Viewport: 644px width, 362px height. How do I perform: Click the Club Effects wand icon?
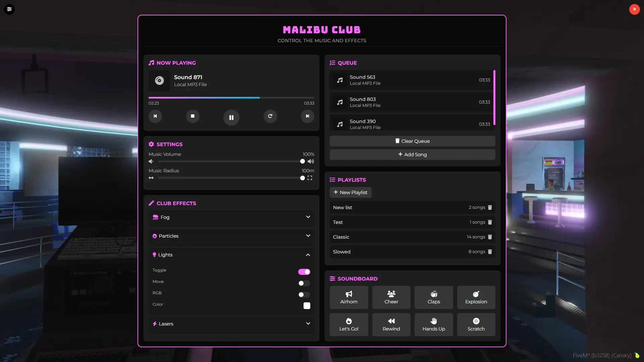[151, 203]
